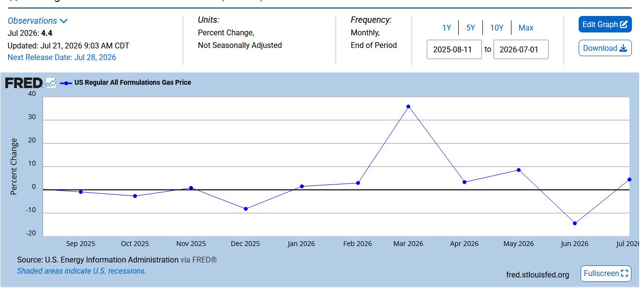Expand the Observations dropdown chevron
This screenshot has width=644, height=293.
[64, 21]
